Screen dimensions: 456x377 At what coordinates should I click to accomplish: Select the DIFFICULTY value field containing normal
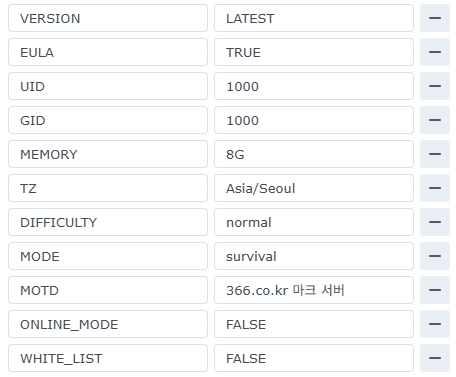pos(314,222)
